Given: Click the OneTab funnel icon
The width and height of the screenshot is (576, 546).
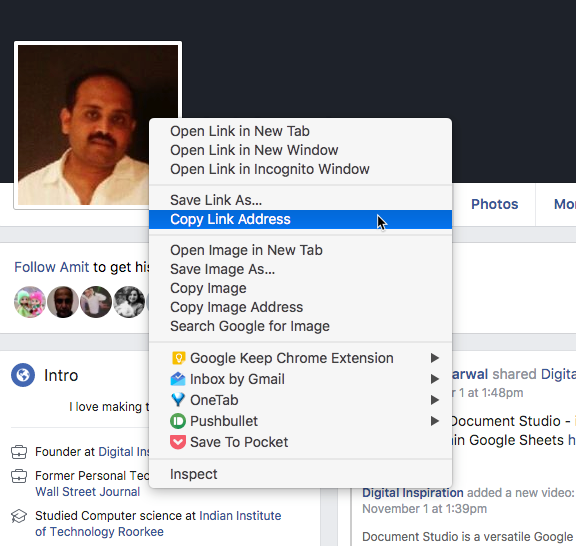Looking at the screenshot, I should click(178, 400).
